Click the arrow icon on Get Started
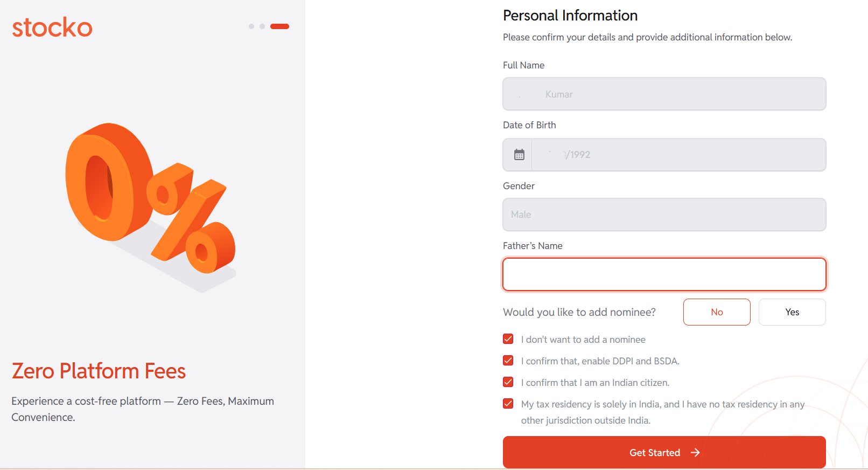 click(x=696, y=453)
